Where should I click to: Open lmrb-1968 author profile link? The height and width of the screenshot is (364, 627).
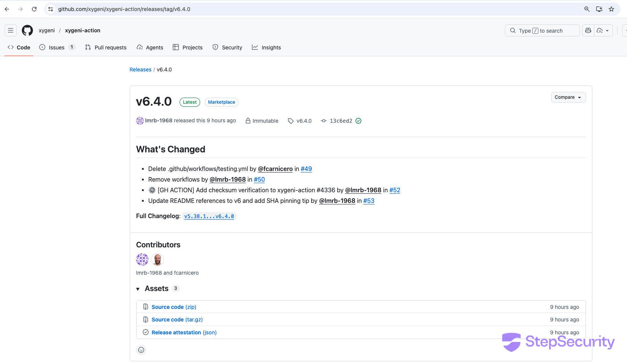159,120
